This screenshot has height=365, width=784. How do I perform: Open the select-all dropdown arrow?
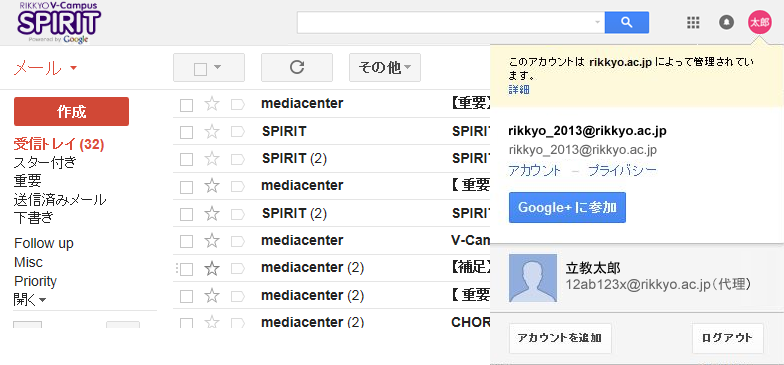[x=217, y=68]
